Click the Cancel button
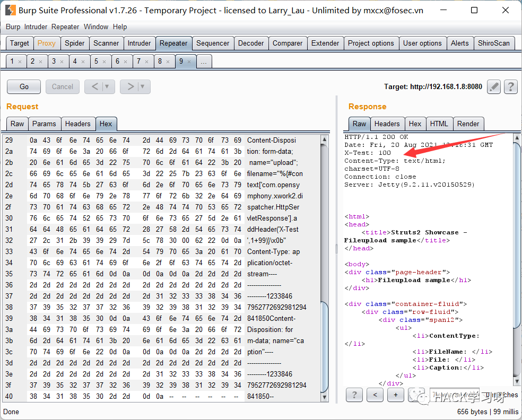 [x=63, y=86]
